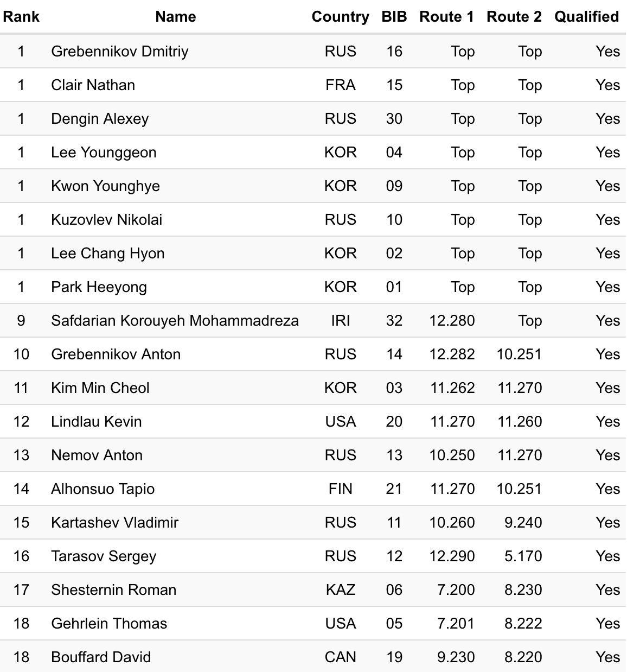Screen dimensions: 627x672
Task: Click the FIN country cell
Action: [x=340, y=489]
